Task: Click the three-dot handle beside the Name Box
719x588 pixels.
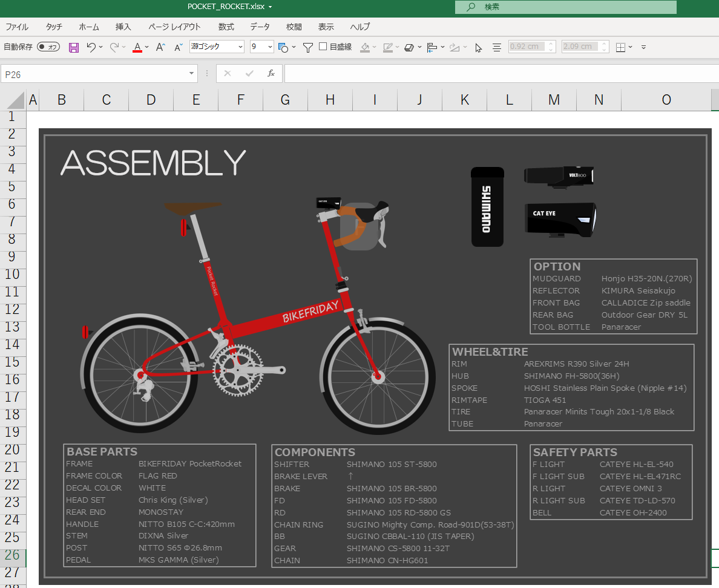Action: 207,73
